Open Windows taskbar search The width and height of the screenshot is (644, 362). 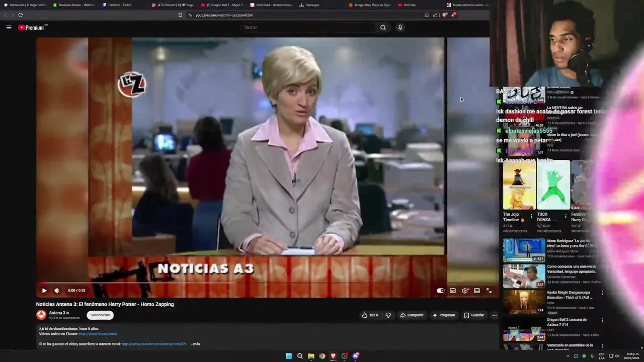pyautogui.click(x=300, y=356)
